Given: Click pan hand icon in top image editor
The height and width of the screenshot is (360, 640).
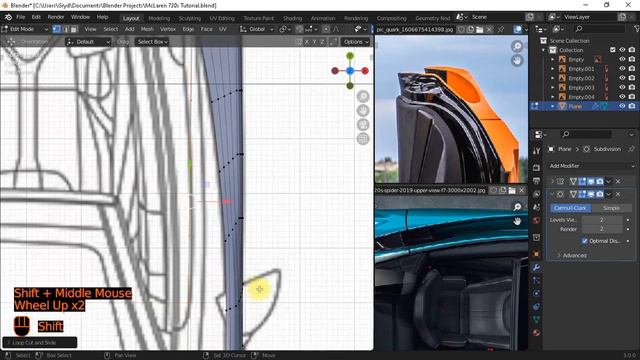Looking at the screenshot, I should tap(517, 60).
